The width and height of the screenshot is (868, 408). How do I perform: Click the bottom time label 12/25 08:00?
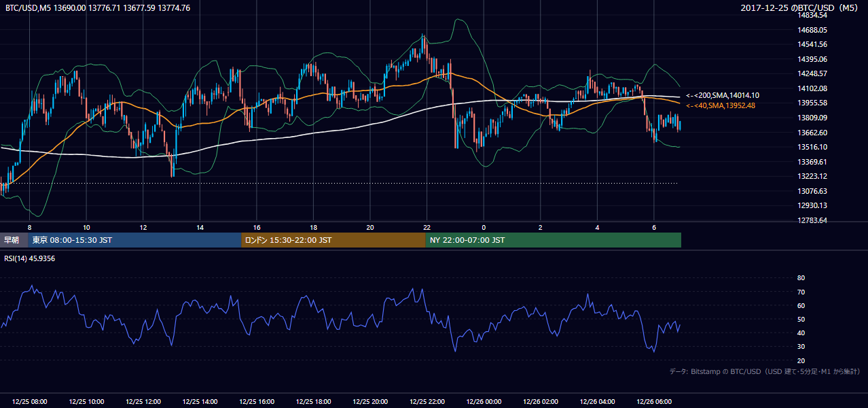click(29, 402)
